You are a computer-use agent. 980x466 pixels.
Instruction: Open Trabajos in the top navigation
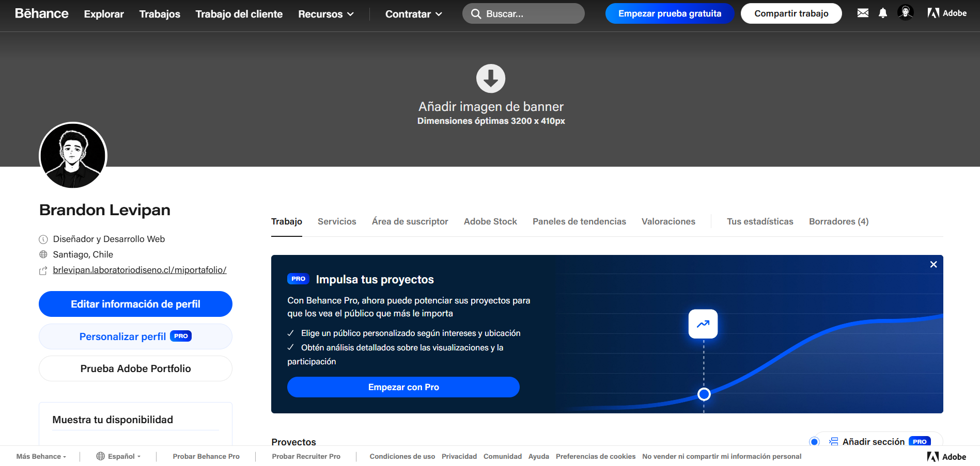160,14
